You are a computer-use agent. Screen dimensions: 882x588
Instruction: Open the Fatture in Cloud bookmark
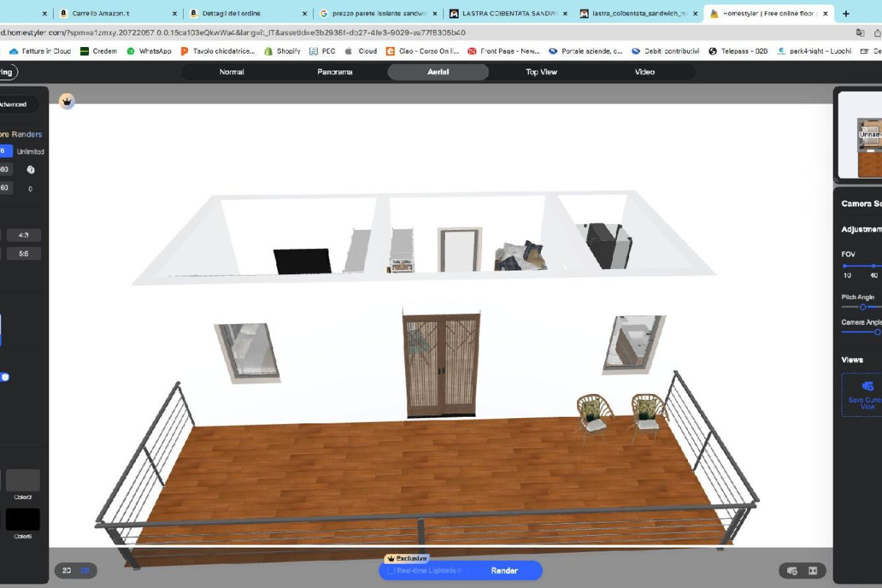(x=40, y=51)
